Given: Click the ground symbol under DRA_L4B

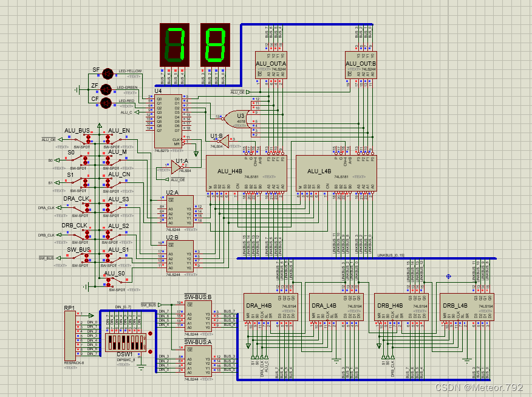Looking at the screenshot, I should click(336, 361).
